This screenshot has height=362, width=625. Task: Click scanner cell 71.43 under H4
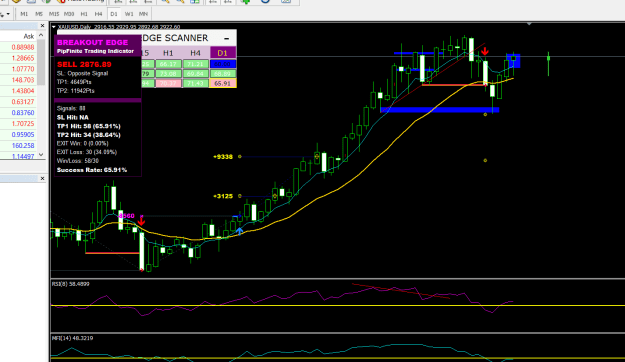[195, 83]
